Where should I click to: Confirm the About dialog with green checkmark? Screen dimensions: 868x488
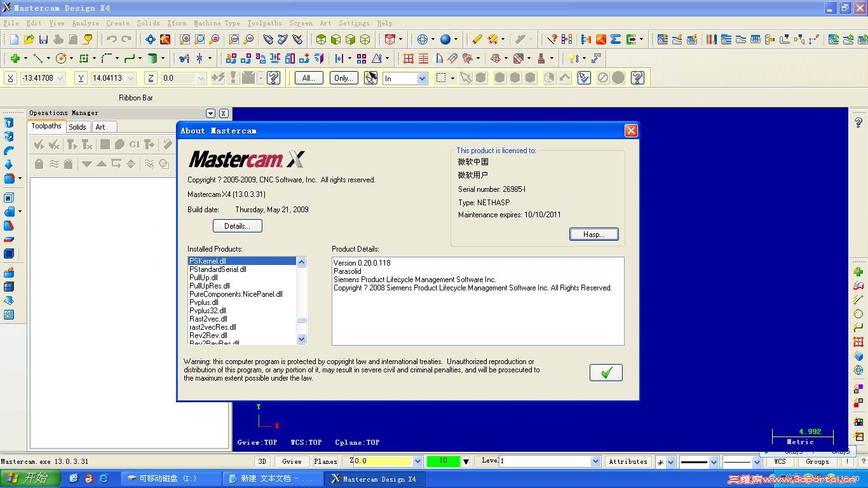pyautogui.click(x=606, y=372)
